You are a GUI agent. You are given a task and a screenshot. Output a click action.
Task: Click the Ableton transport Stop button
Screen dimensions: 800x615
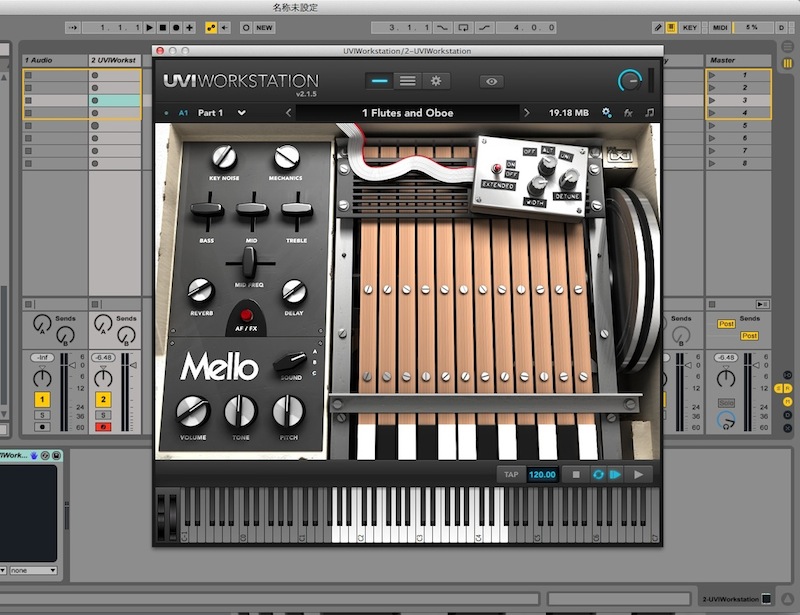[x=163, y=28]
